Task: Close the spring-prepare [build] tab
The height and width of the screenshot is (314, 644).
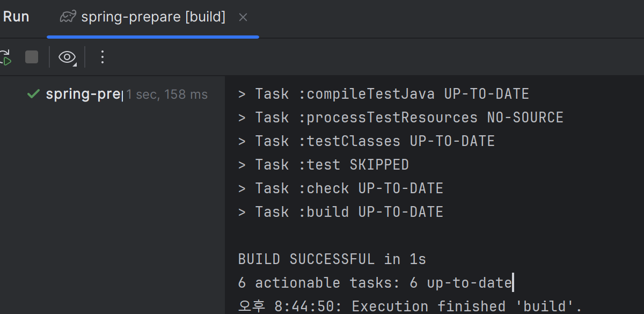Action: coord(243,17)
